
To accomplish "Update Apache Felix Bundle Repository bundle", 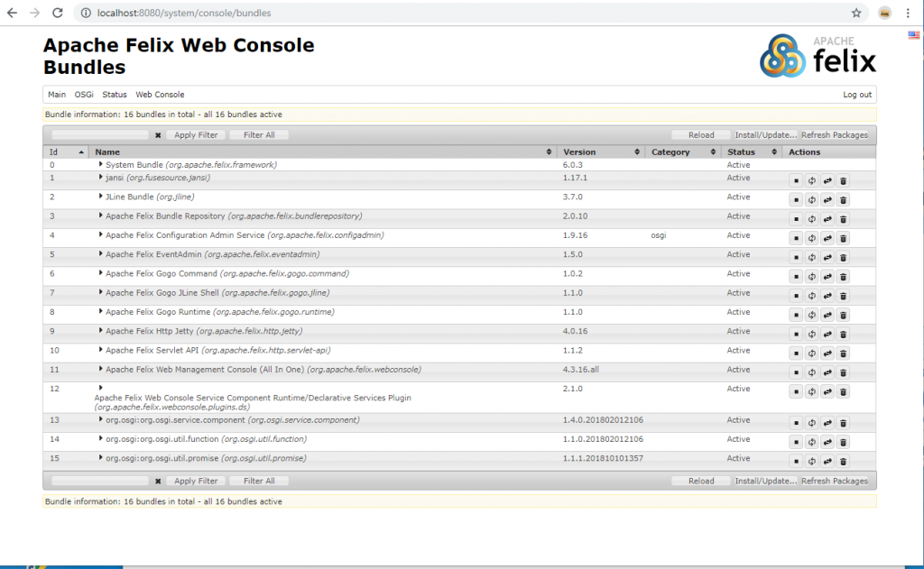I will click(827, 219).
